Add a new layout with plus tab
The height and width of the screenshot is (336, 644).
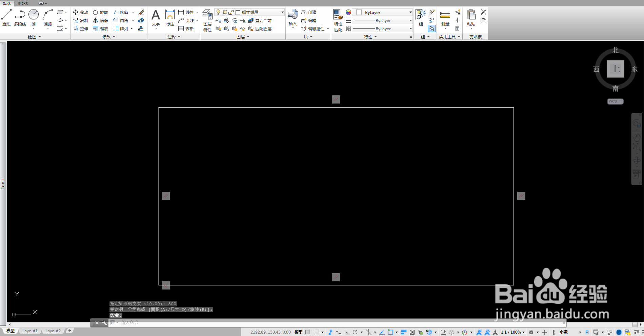click(70, 331)
